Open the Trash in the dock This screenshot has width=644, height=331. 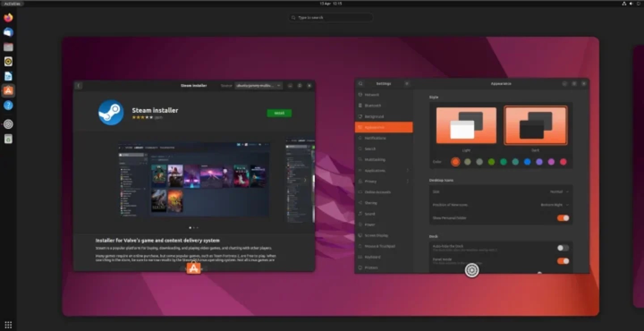tap(8, 139)
